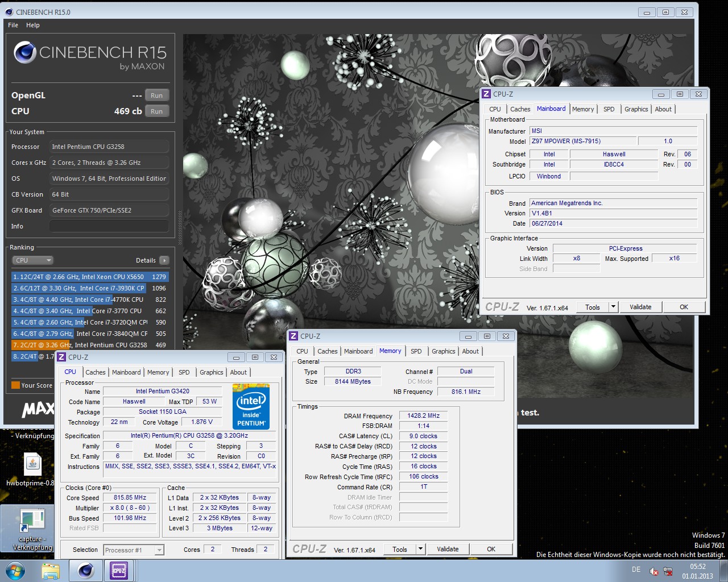Click Graphics tab in Memory CPU-Z window
Viewport: 728px width, 582px height.
(x=443, y=351)
